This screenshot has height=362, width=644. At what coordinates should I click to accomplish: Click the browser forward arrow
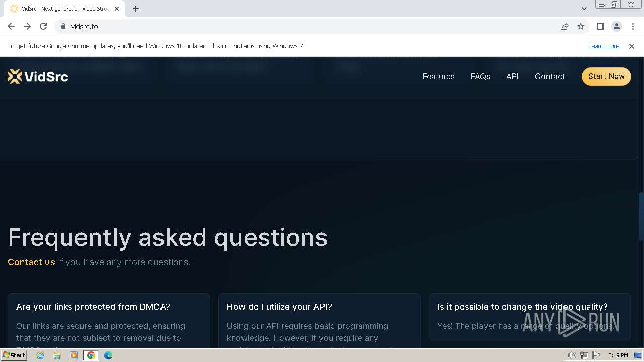27,26
